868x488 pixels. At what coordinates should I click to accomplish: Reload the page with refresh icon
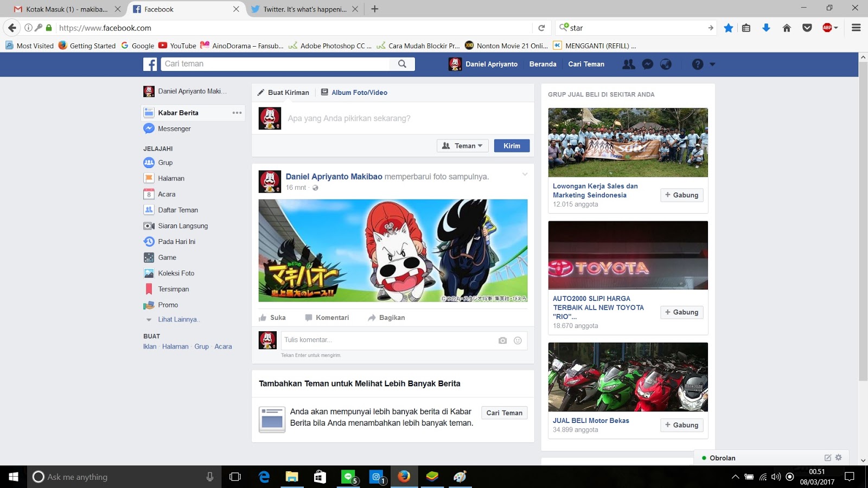541,28
